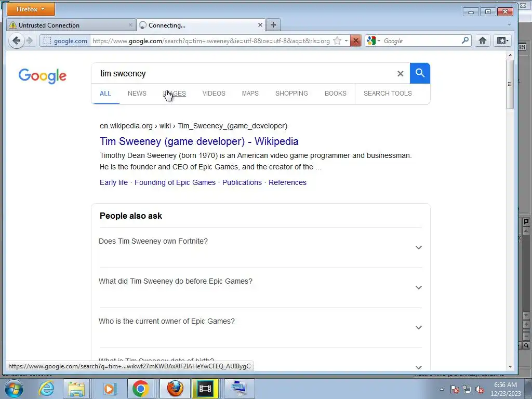Image resolution: width=532 pixels, height=399 pixels.
Task: Click the Firefox URL address bar
Action: 211,41
